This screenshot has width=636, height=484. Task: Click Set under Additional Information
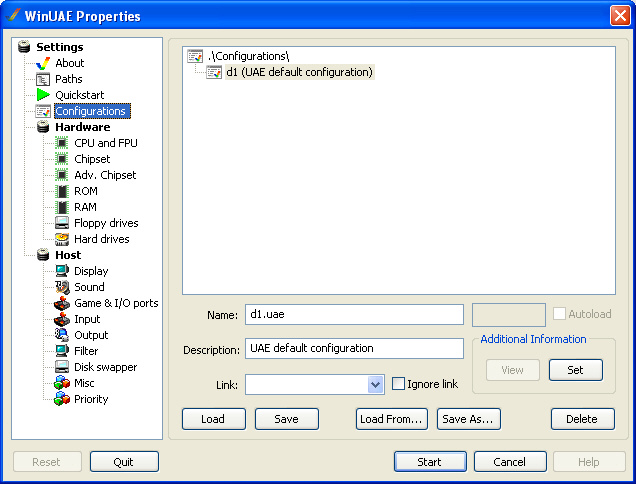pos(576,370)
